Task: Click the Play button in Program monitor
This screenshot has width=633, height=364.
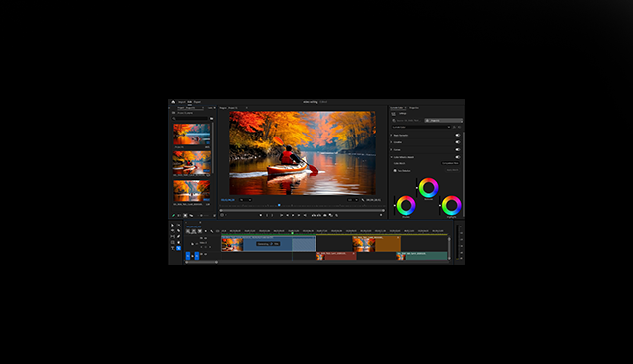Action: click(x=293, y=215)
